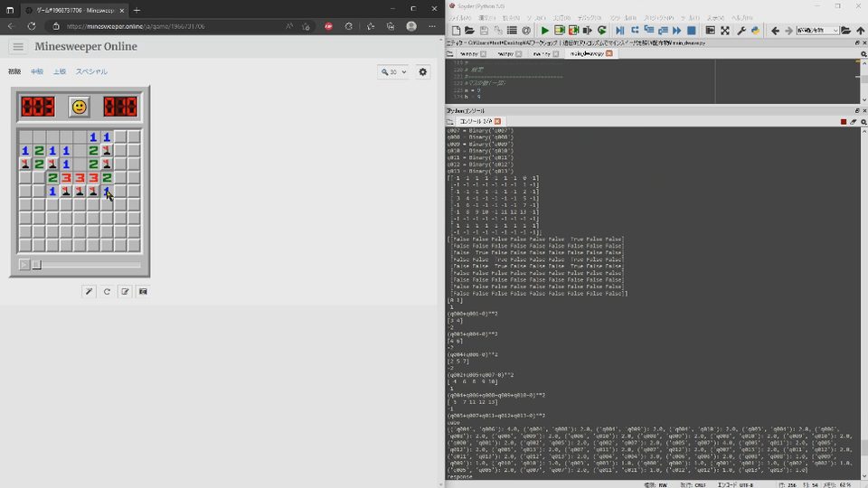
Task: Save all files in Spyder toolbar
Action: (498, 31)
